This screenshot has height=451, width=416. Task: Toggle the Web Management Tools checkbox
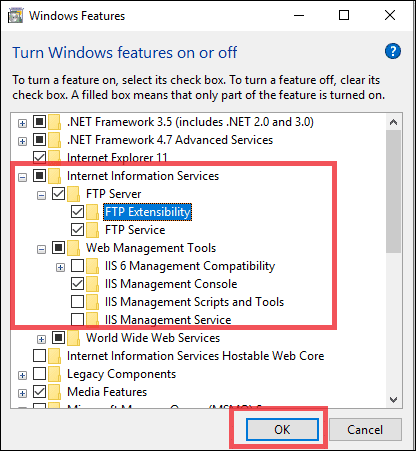[x=58, y=248]
